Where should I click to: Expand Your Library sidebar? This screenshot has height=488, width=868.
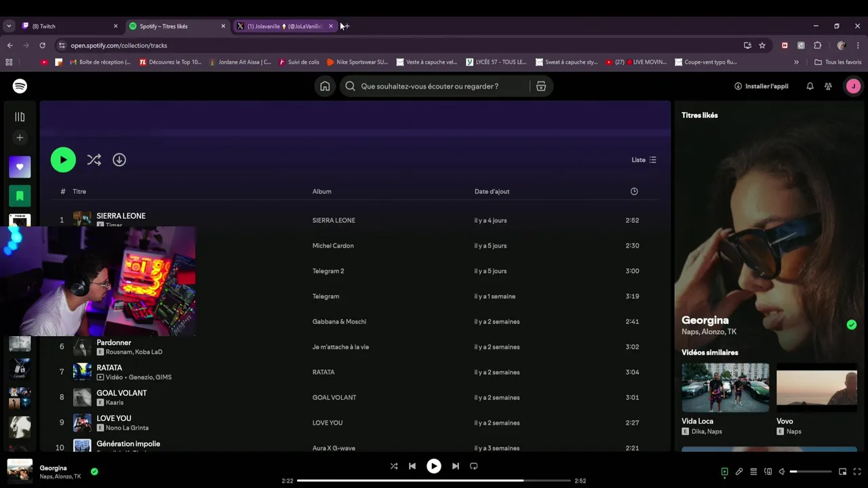pos(20,117)
